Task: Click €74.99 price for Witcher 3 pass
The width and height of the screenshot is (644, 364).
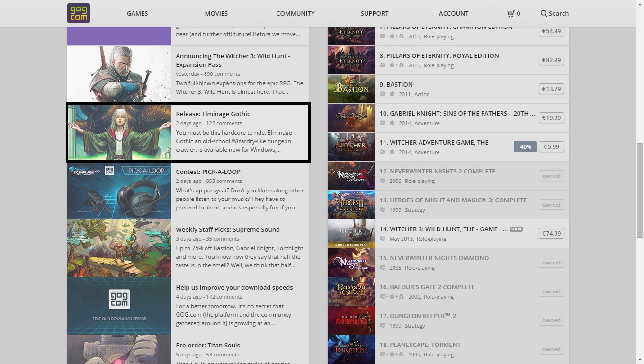Action: click(551, 233)
